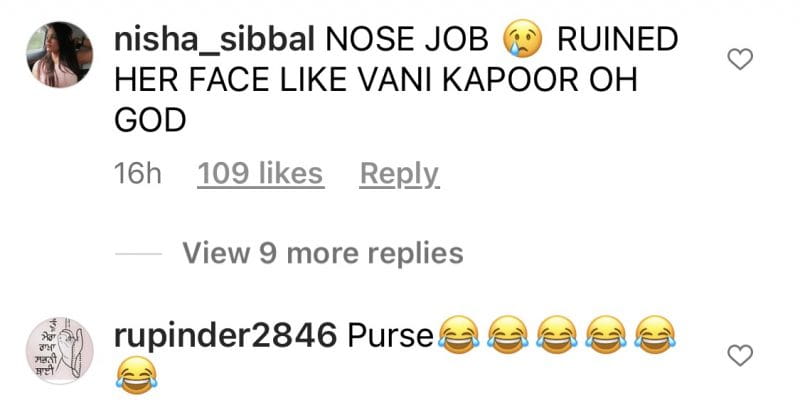
Task: Click the NOSE JOB text
Action: click(x=407, y=40)
